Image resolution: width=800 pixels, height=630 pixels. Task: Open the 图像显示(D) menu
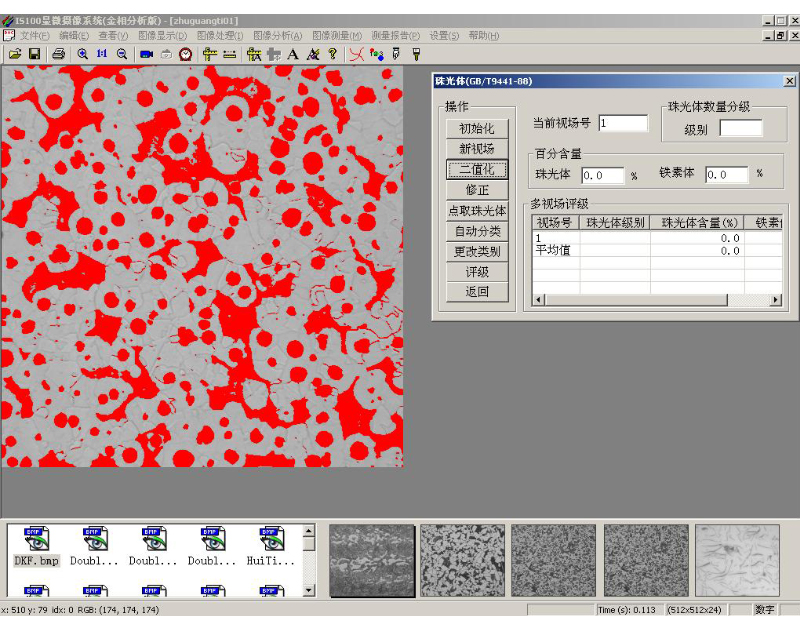tap(163, 36)
